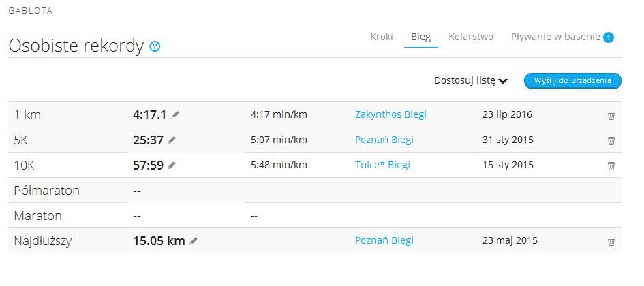Open the Kolarstwo tab
The image size is (644, 286).
click(x=471, y=37)
